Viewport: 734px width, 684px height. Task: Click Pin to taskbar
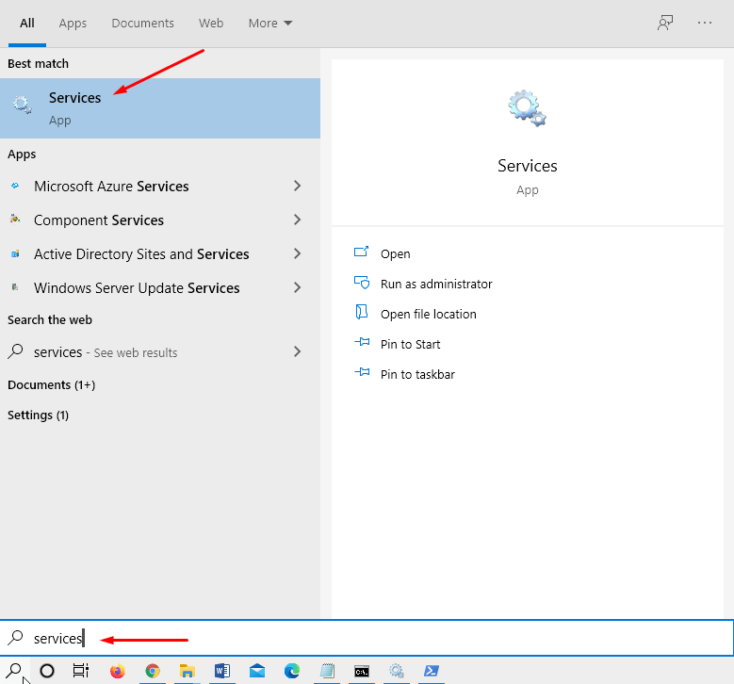(417, 375)
